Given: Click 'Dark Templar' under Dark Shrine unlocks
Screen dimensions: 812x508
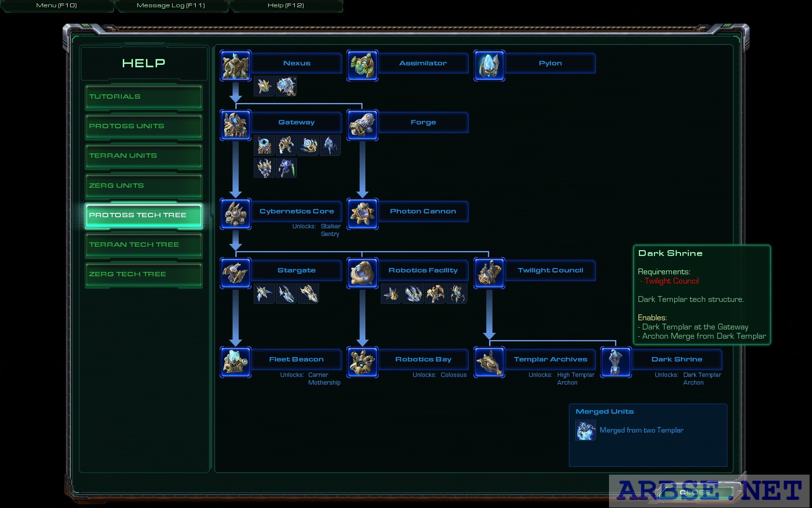Looking at the screenshot, I should (x=702, y=375).
